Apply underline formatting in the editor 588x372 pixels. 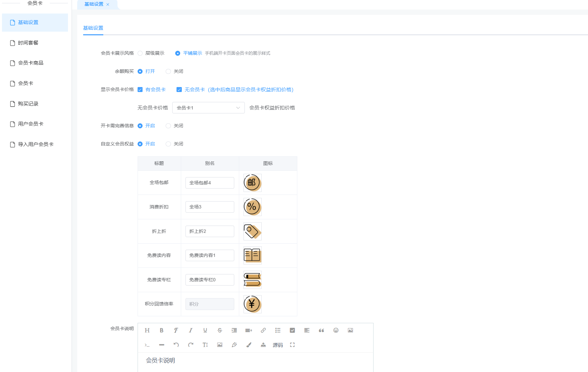pyautogui.click(x=205, y=330)
